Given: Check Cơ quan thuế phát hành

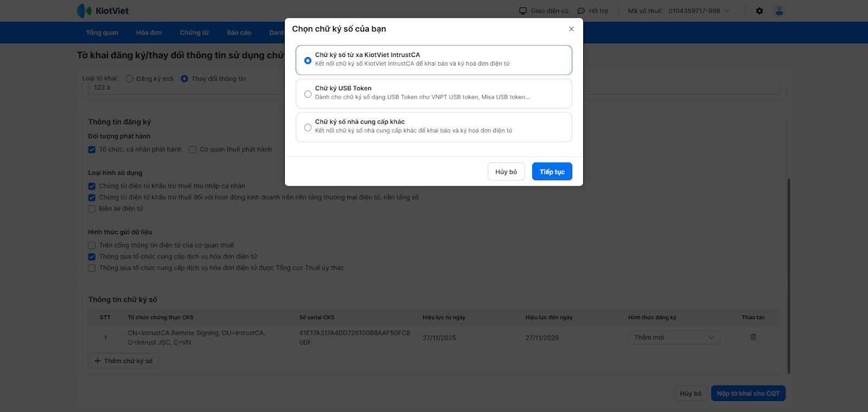Looking at the screenshot, I should 193,150.
